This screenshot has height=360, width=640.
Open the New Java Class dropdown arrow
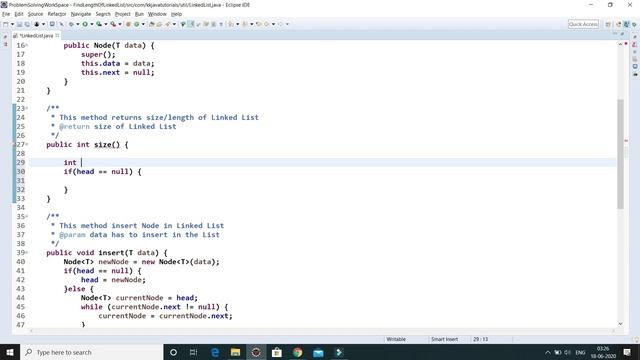pos(143,24)
